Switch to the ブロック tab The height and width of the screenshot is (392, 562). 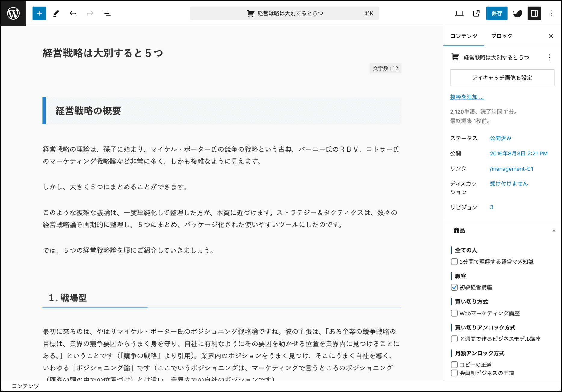pyautogui.click(x=502, y=36)
